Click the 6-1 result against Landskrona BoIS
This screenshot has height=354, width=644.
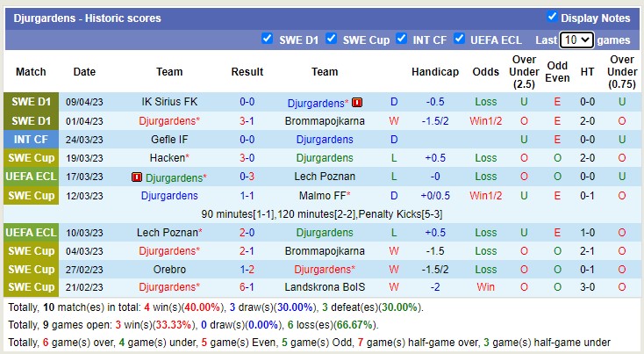click(x=247, y=287)
